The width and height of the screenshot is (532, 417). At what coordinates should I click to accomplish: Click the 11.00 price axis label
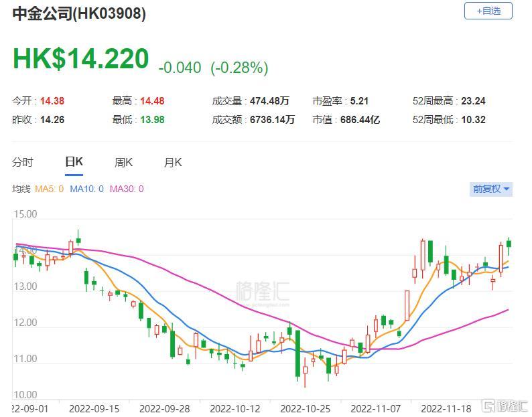pyautogui.click(x=25, y=359)
